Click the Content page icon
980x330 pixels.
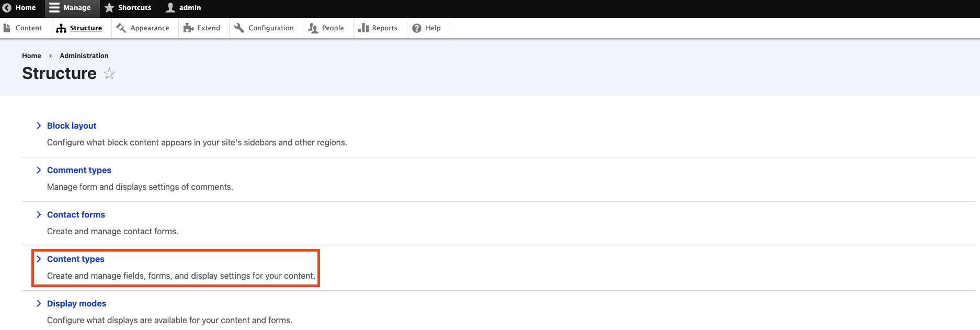point(7,28)
